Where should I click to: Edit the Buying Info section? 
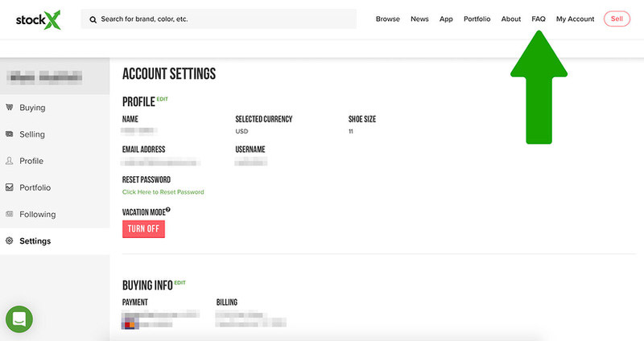(x=180, y=283)
